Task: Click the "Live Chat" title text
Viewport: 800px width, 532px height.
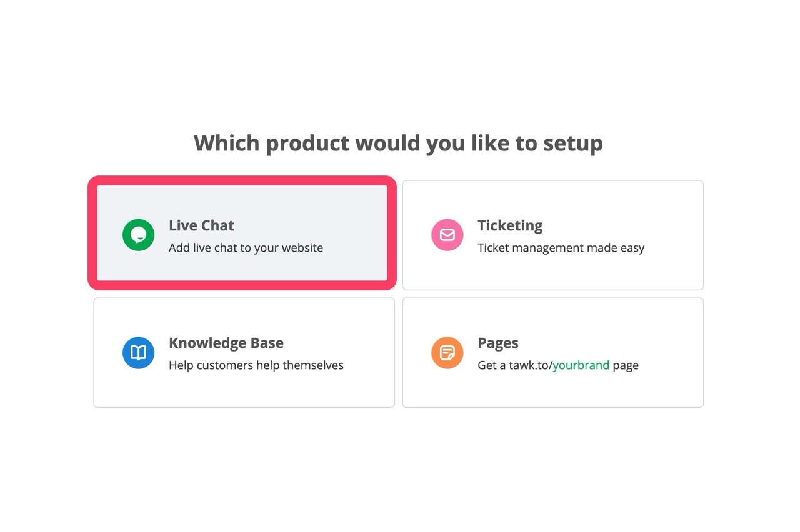Action: point(201,225)
